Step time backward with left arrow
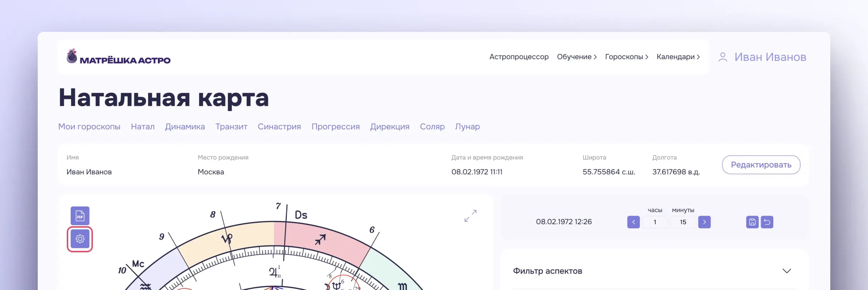868x290 pixels. 633,222
